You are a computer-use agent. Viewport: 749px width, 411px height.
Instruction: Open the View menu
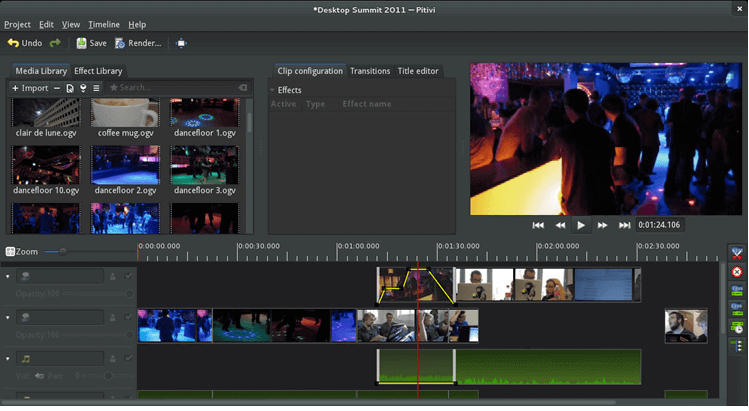pos(71,24)
